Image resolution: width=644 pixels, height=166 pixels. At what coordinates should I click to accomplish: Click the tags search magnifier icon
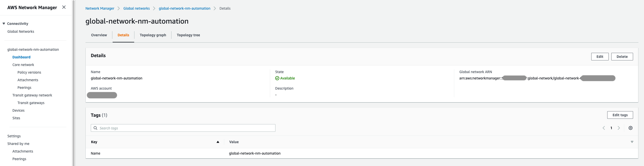[x=95, y=128]
